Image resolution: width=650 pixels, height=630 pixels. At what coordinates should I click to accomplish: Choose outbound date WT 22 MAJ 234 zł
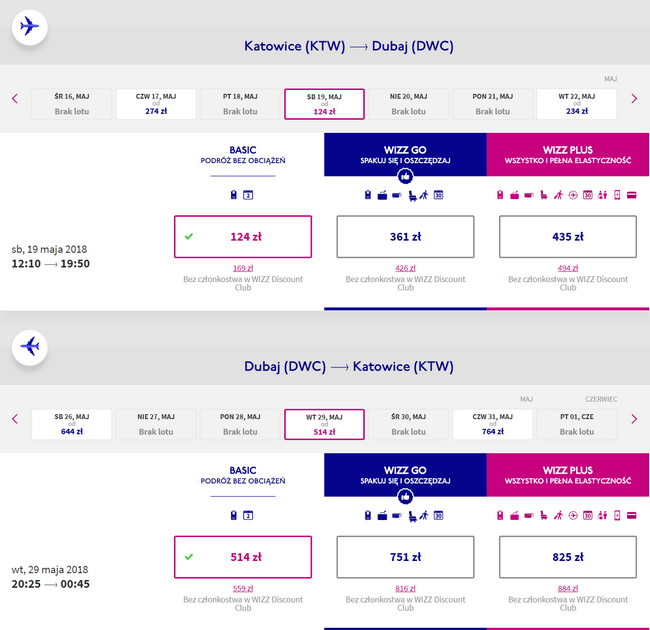click(x=577, y=104)
